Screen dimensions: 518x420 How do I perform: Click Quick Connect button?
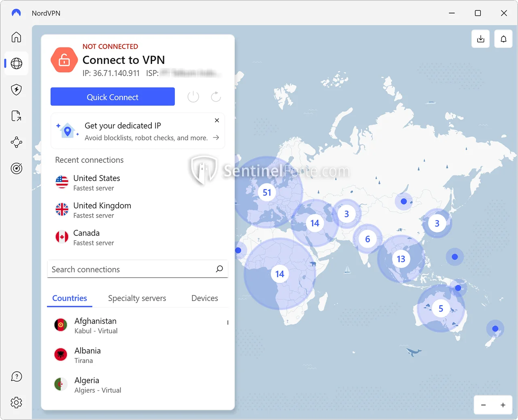(x=113, y=97)
